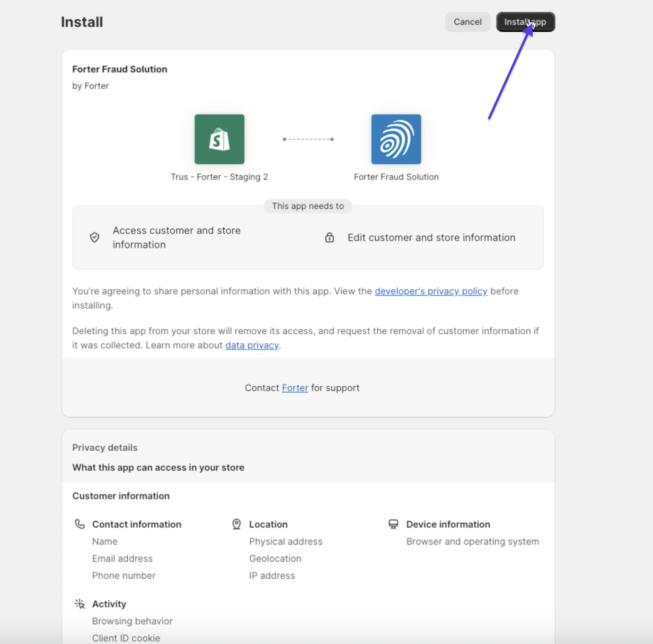Click 'Browser and operating system' entry
This screenshot has height=644, width=653.
(x=473, y=541)
